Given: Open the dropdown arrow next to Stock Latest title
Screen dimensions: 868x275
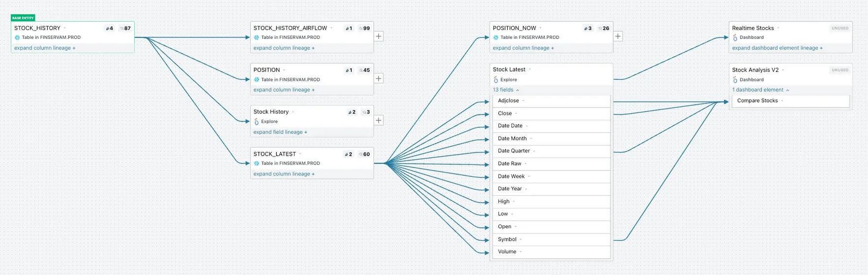Looking at the screenshot, I should pyautogui.click(x=529, y=69).
